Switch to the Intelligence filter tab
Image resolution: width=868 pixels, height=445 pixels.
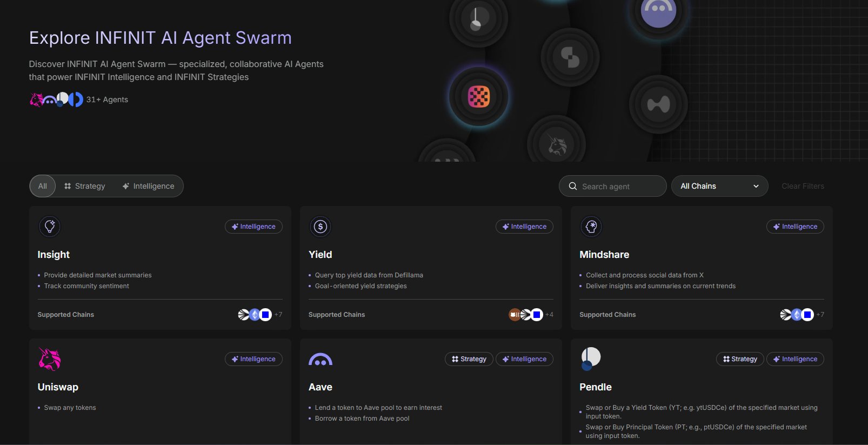tap(149, 186)
